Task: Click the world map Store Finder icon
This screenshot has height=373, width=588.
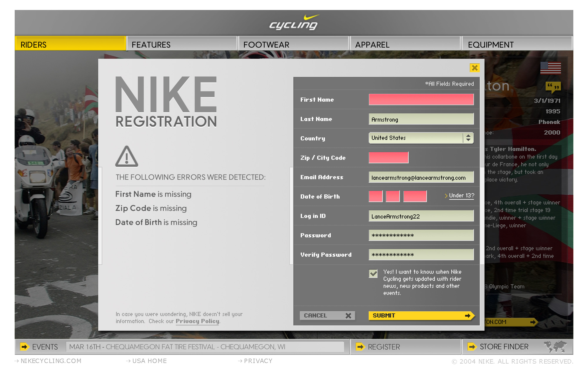Action: (555, 347)
